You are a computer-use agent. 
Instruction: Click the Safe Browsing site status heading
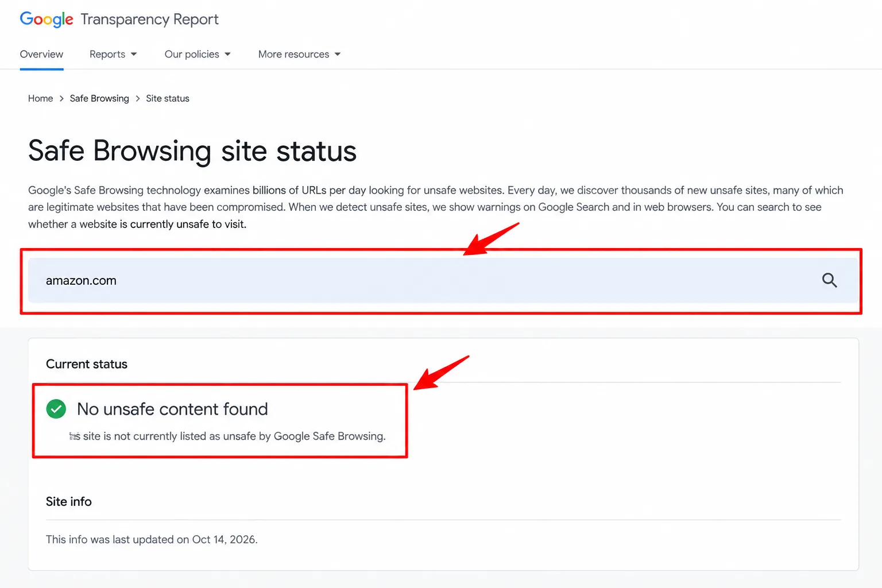(x=192, y=151)
